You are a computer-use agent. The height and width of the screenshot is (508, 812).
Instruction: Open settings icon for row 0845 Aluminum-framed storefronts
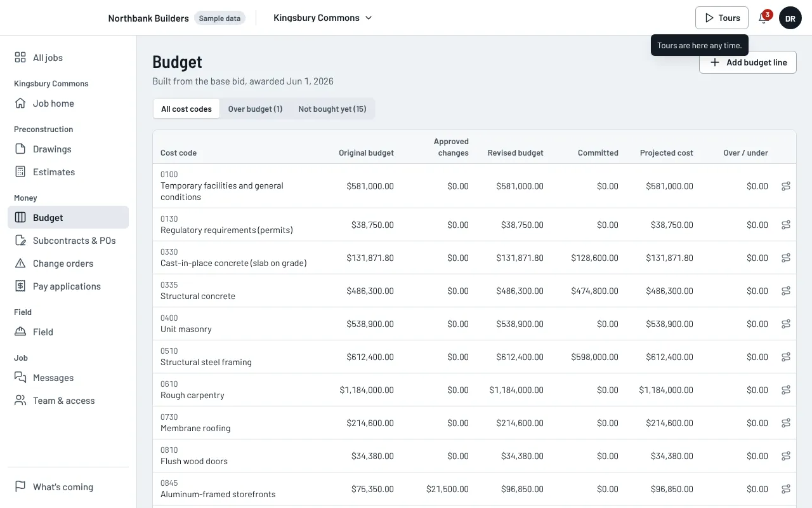(786, 489)
